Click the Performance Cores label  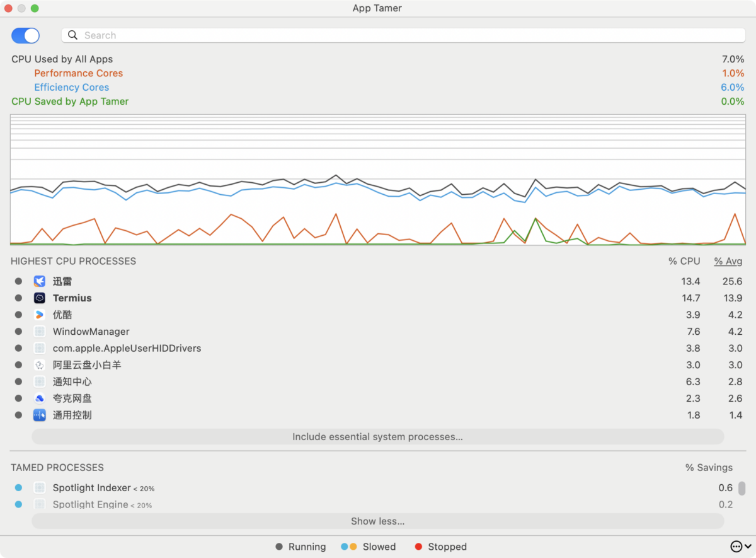[79, 73]
